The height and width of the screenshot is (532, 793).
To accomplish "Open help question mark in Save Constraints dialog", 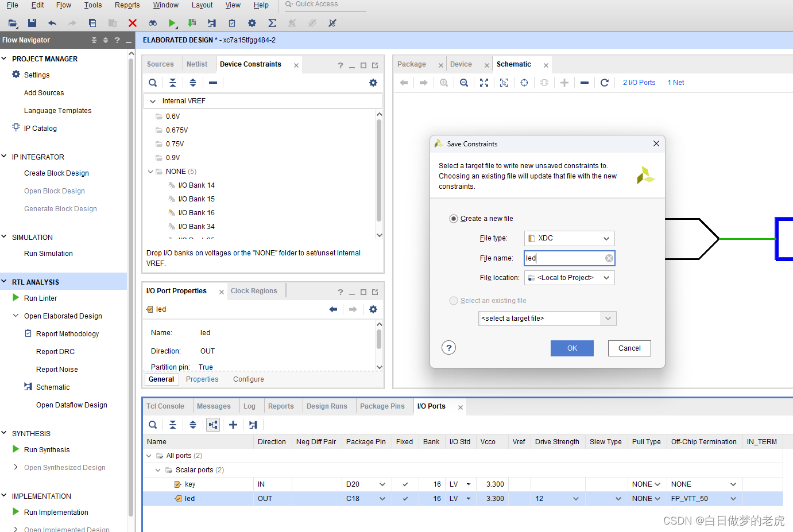I will (449, 348).
